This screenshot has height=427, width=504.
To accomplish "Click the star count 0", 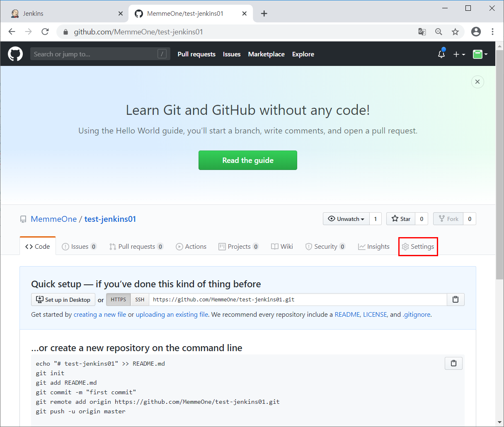I will coord(422,219).
